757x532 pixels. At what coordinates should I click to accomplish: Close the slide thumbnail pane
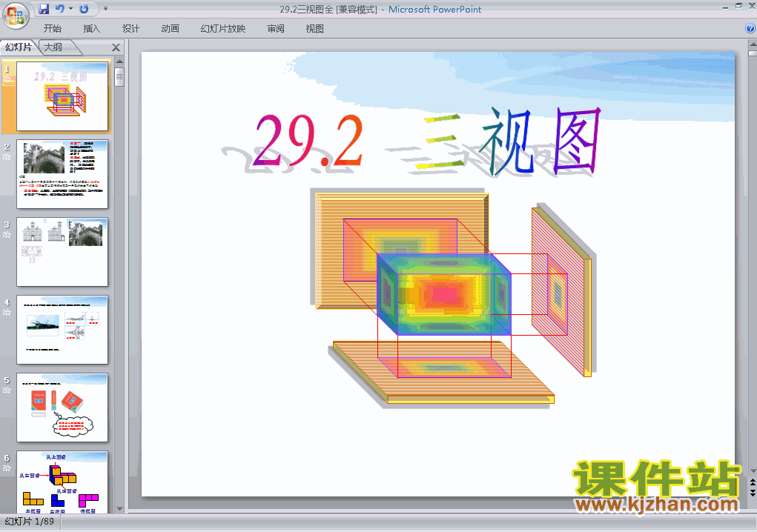click(116, 47)
